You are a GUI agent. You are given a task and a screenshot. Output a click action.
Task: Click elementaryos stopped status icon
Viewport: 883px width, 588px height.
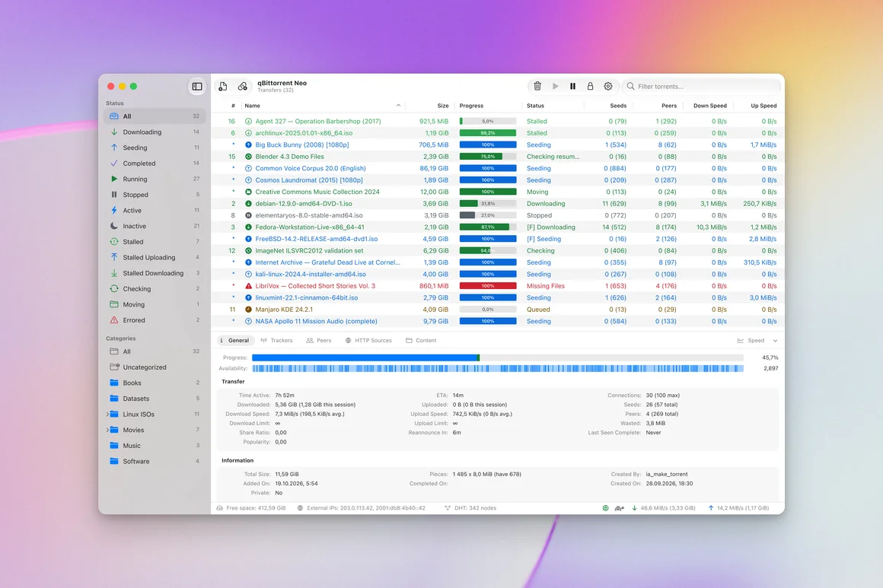click(x=248, y=215)
